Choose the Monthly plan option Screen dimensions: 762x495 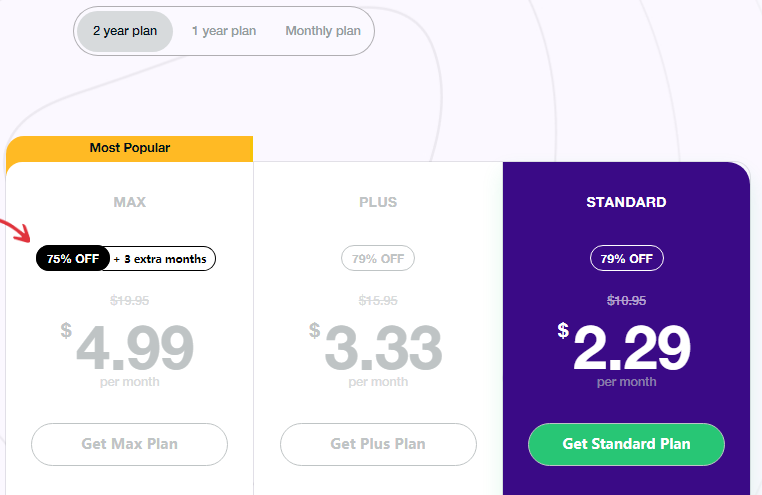pos(323,31)
